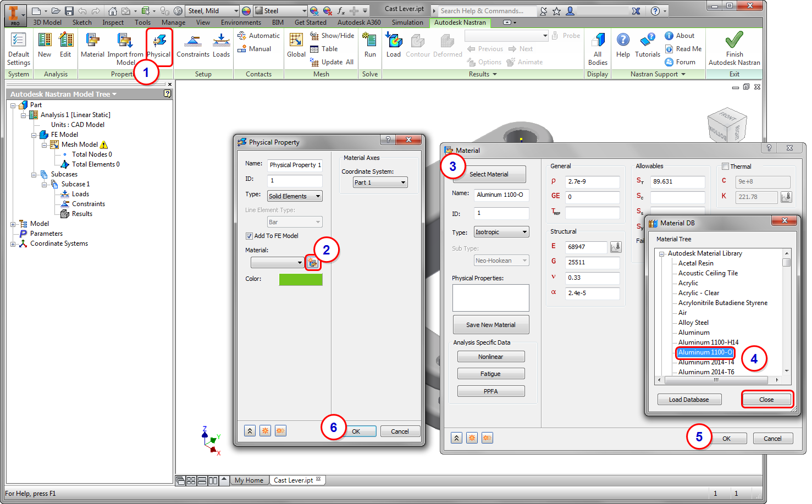Image resolution: width=812 pixels, height=504 pixels.
Task: Click the E modulus graph icon
Action: [x=616, y=247]
